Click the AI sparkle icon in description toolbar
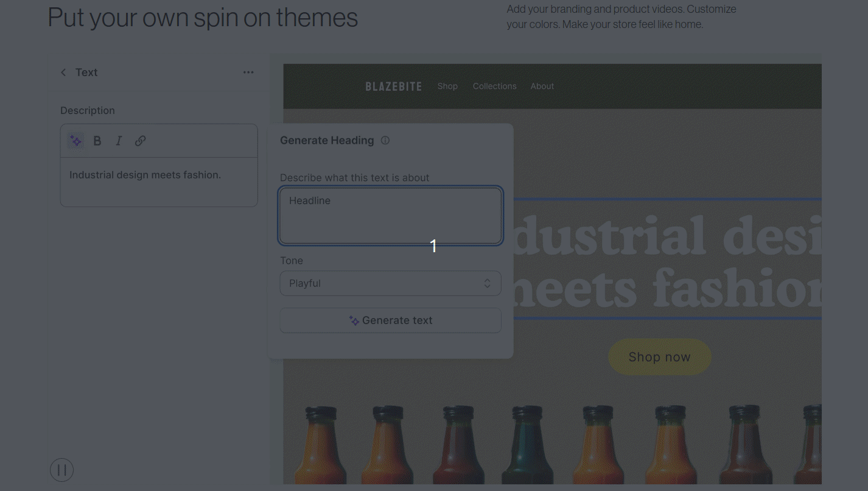 coord(75,141)
